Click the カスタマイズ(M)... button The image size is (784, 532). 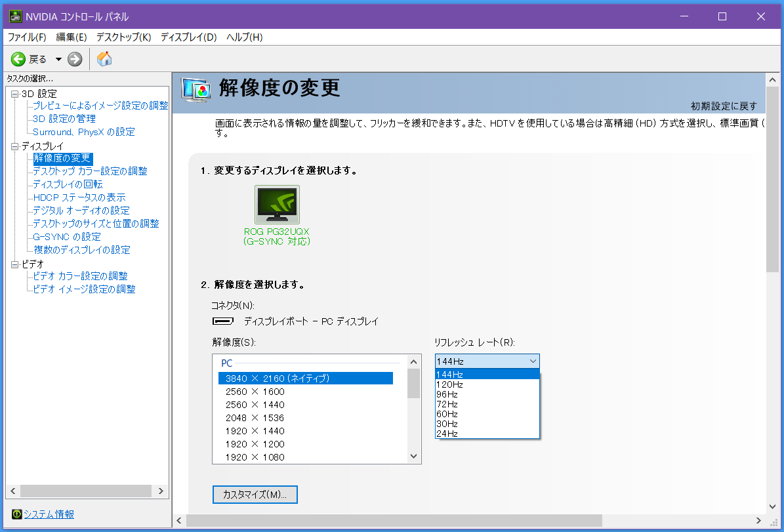pyautogui.click(x=255, y=495)
